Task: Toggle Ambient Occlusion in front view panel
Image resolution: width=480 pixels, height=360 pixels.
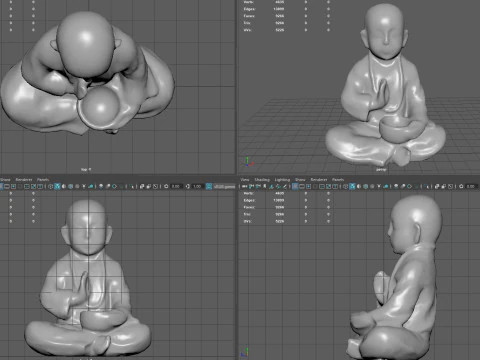Action: 101,186
